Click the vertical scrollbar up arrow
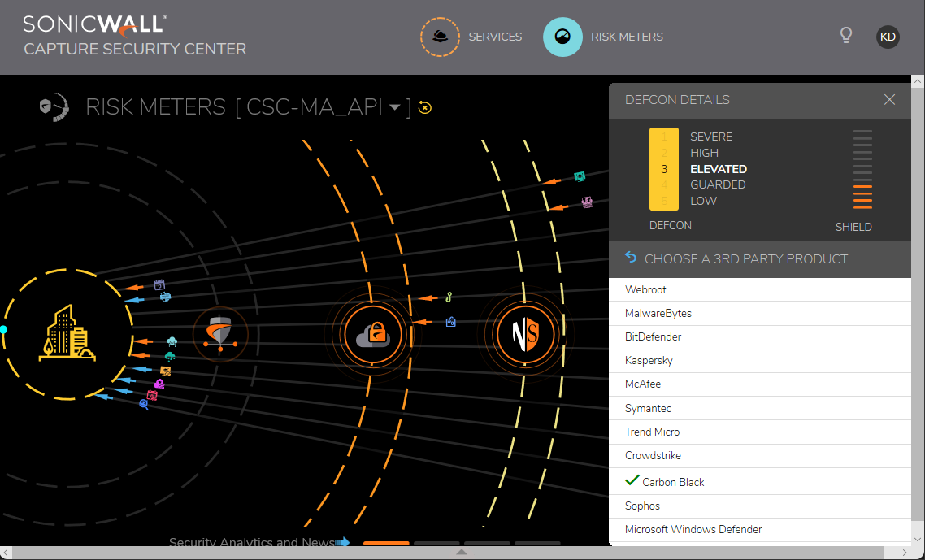This screenshot has height=560, width=925. pos(918,80)
